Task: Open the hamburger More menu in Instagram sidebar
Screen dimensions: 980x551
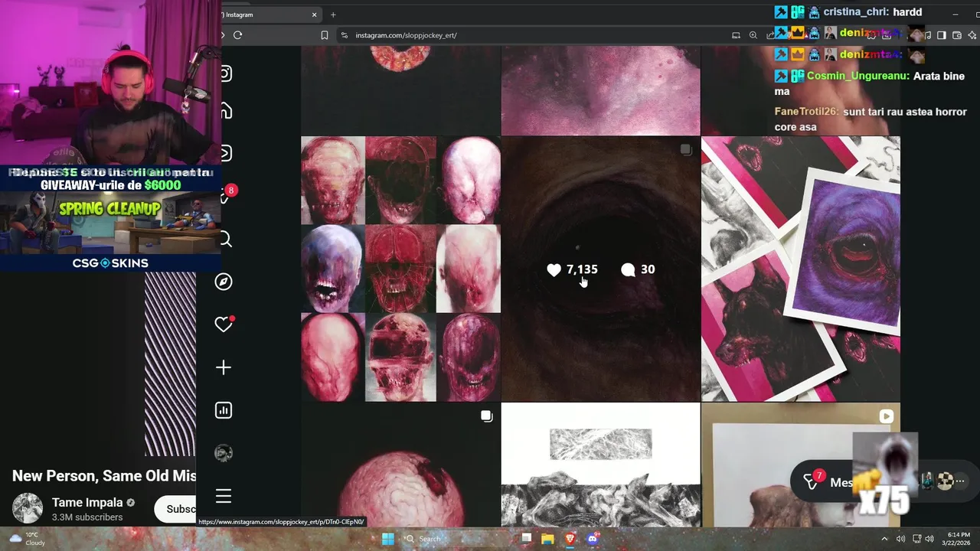Action: coord(224,496)
